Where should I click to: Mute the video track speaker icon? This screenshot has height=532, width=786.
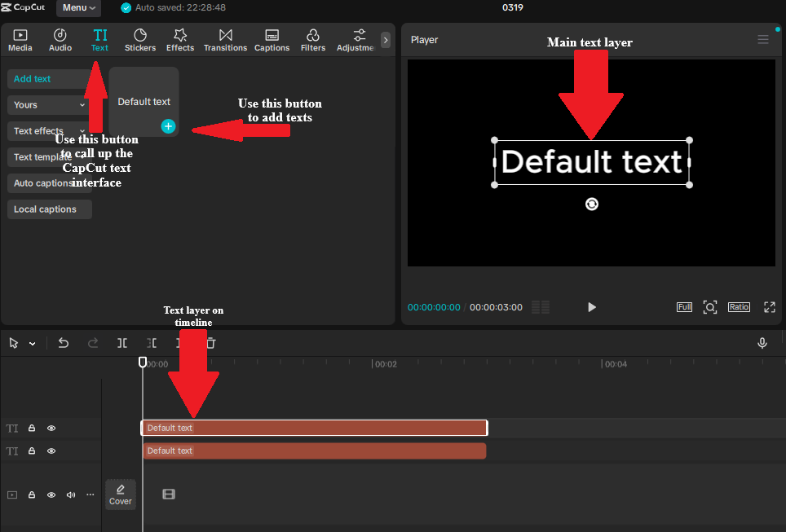[70, 494]
